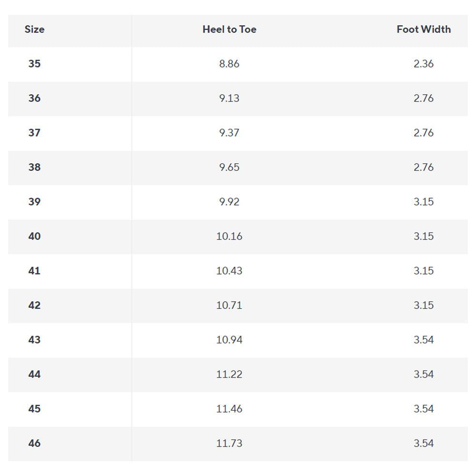Select the size 35 row label
Image resolution: width=476 pixels, height=476 pixels.
(34, 64)
